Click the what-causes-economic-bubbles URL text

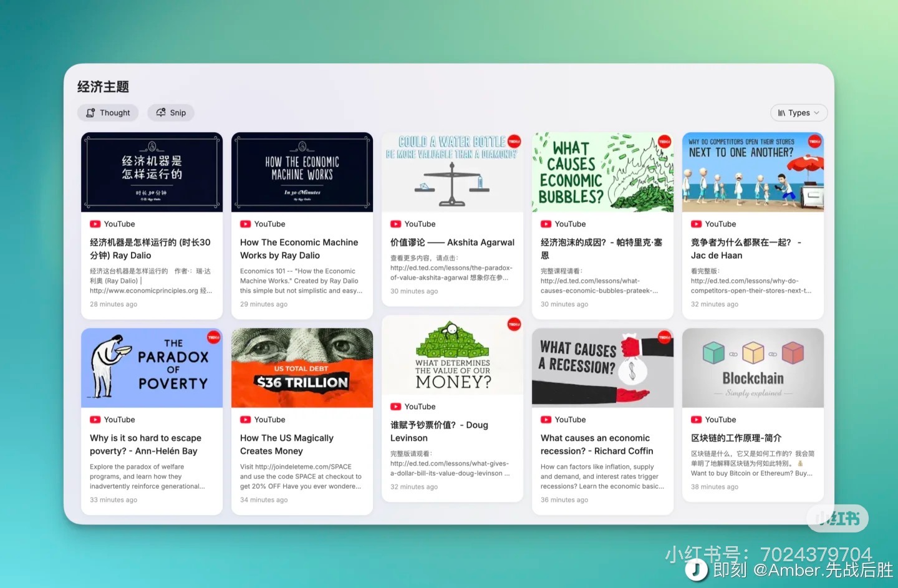point(599,286)
